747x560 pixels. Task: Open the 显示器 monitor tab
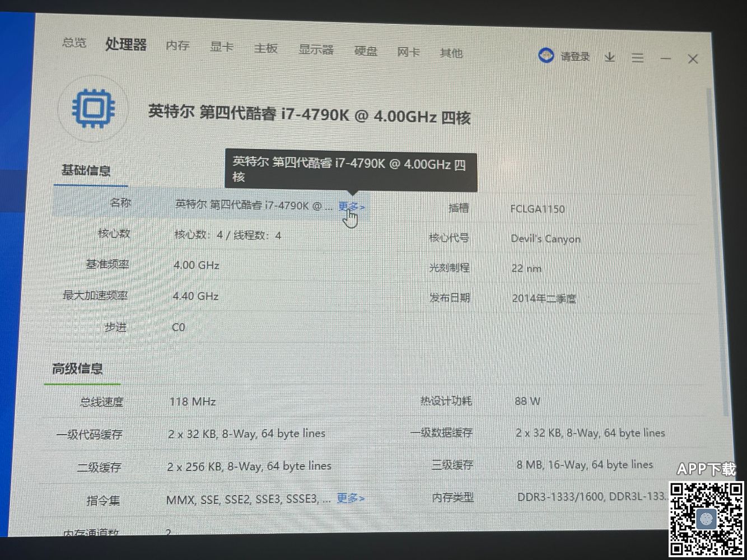(x=316, y=50)
